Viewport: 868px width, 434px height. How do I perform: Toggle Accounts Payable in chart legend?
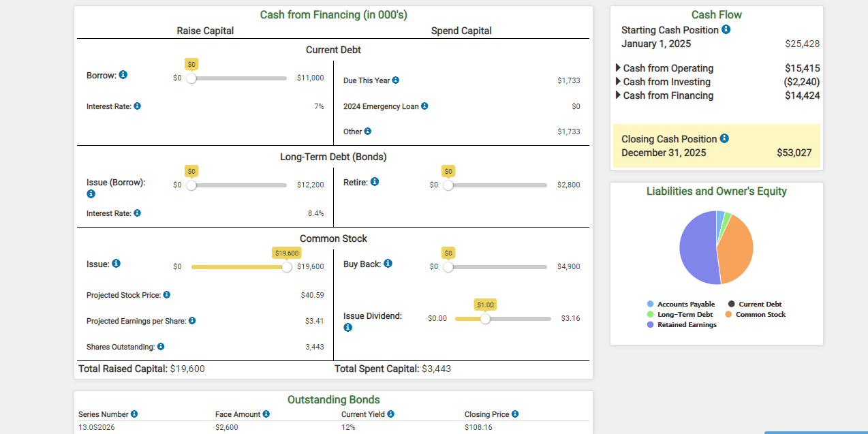pos(681,305)
